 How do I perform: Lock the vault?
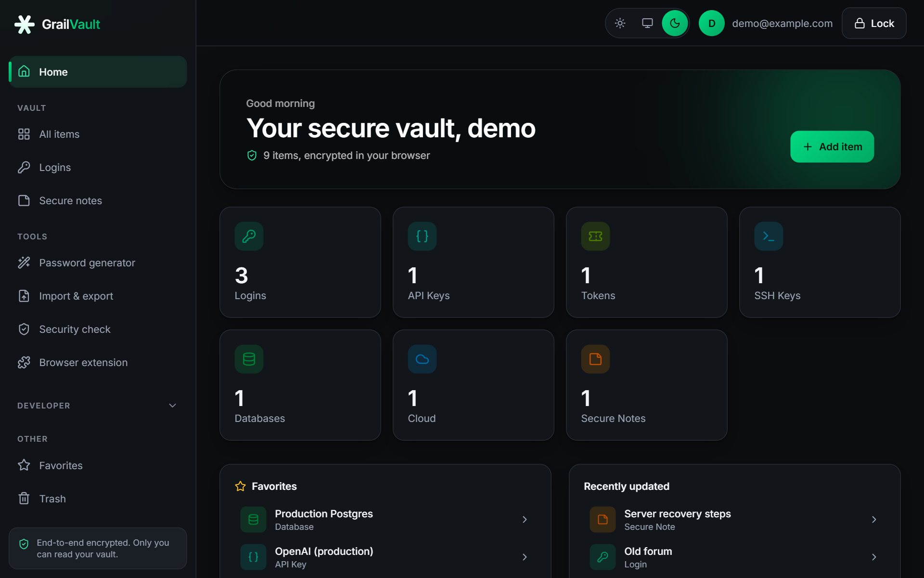pyautogui.click(x=874, y=23)
